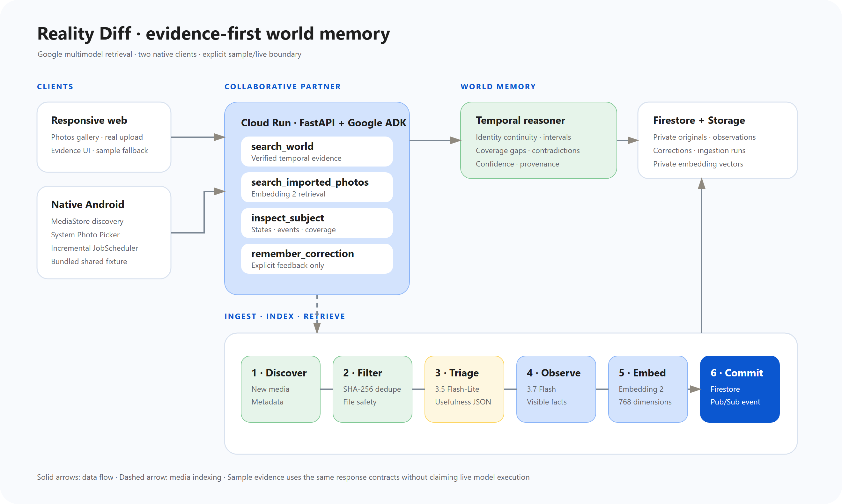Click 'Bundled shared fixture' line
This screenshot has width=842, height=504.
[89, 262]
